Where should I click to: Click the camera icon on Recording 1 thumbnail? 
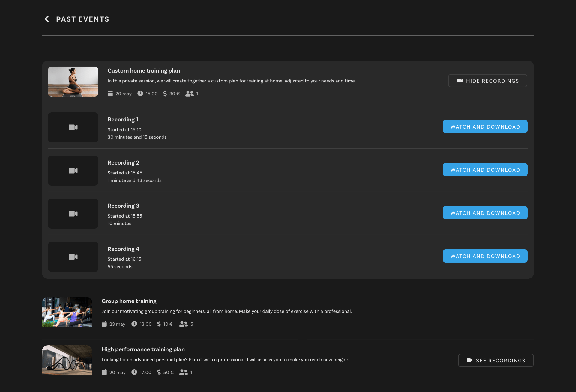pos(73,127)
